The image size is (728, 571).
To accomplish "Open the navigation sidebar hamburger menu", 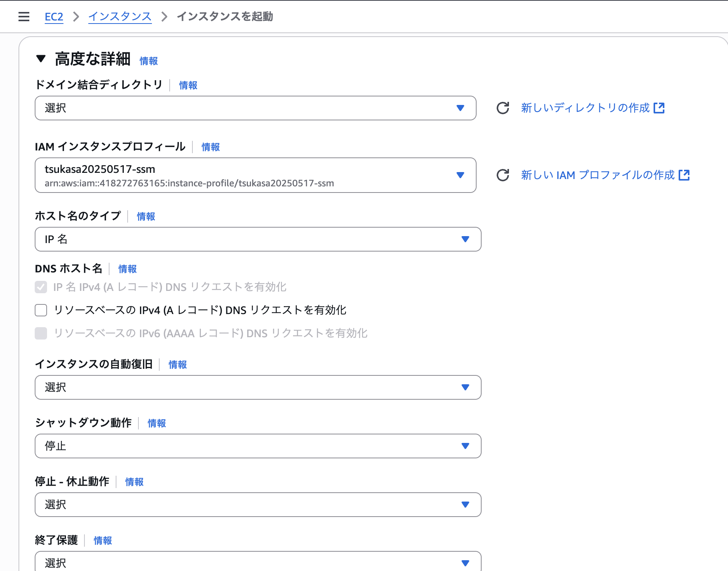I will pyautogui.click(x=24, y=16).
